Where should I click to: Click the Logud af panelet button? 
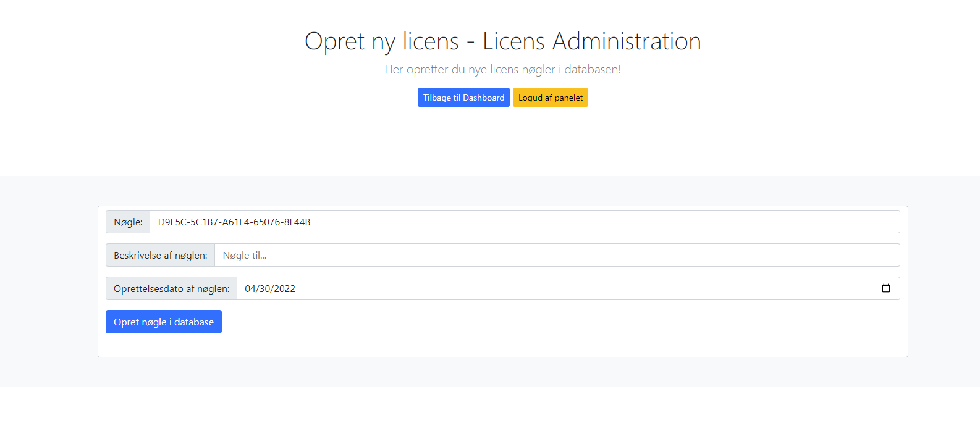tap(551, 98)
